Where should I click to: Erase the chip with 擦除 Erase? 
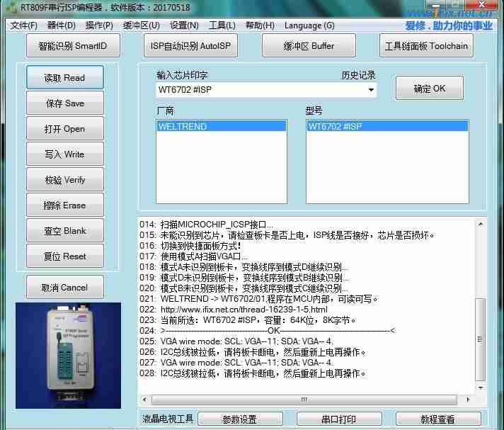(x=64, y=205)
